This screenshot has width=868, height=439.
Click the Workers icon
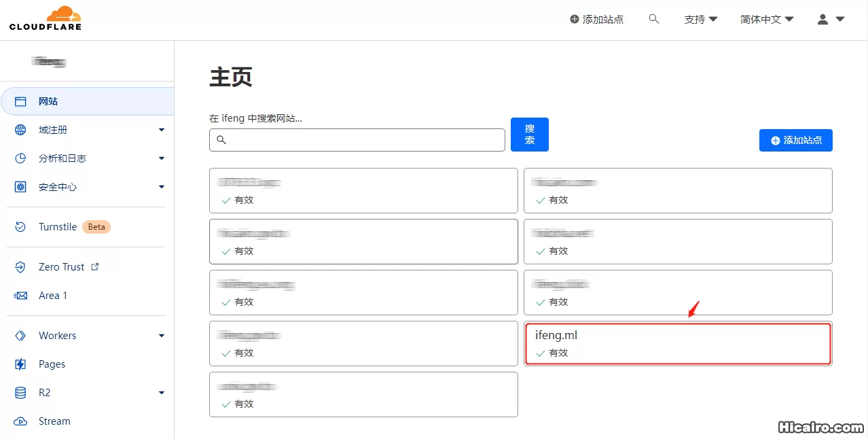(x=20, y=336)
